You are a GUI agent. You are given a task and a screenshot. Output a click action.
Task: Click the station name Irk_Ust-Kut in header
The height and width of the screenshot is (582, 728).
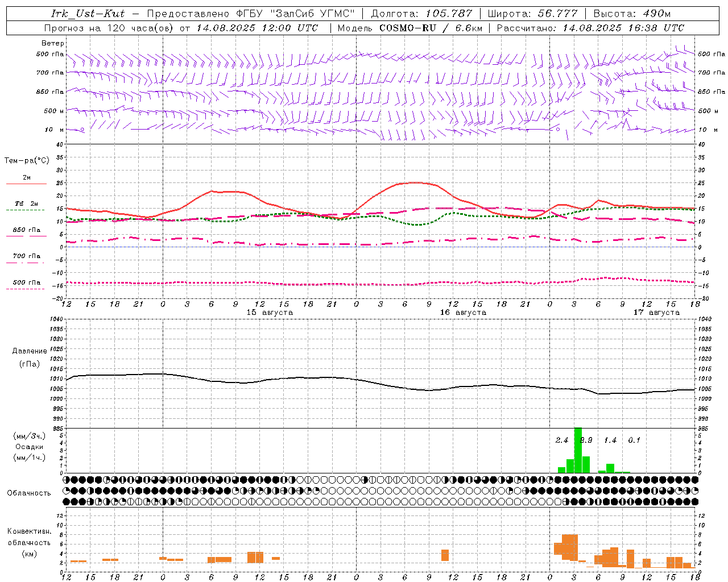88,14
